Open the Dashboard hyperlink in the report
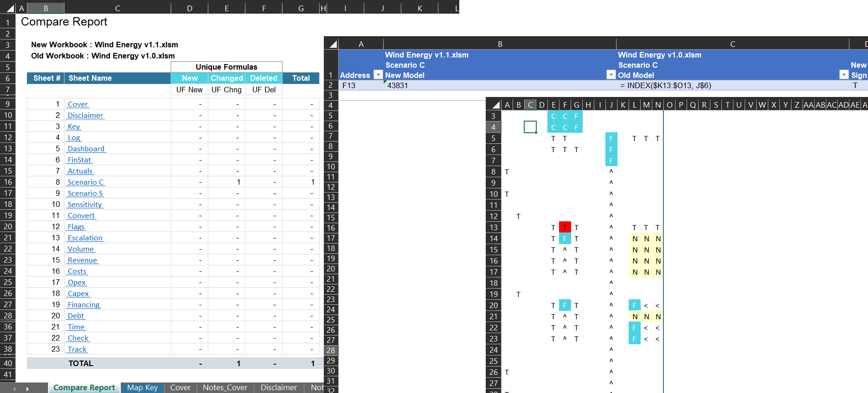 pyautogui.click(x=86, y=149)
